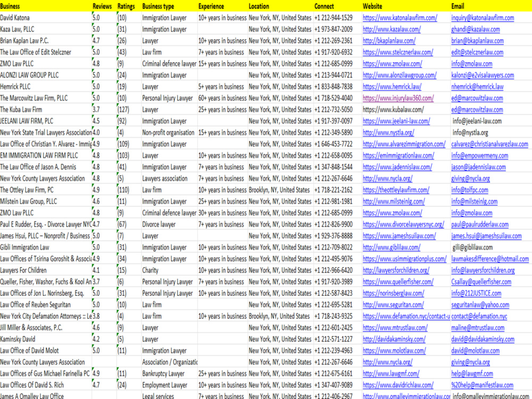Screen dimensions: 532x399
Task: Click the alonzilawgroup.com website link
Action: (x=400, y=75)
